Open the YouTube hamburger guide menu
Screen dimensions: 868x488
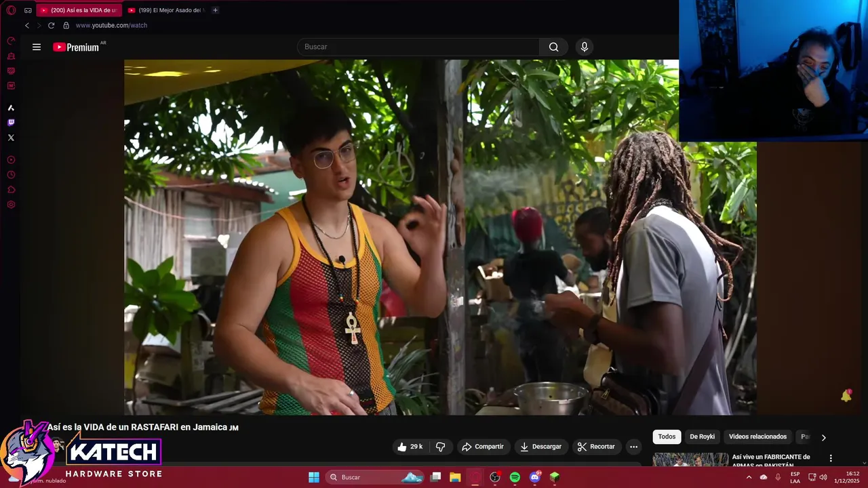tap(37, 47)
